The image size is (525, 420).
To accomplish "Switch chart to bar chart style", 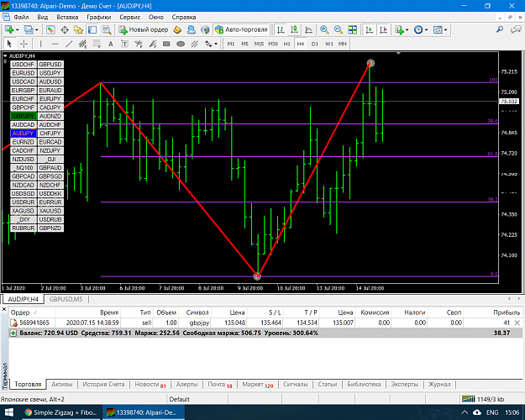I will pos(281,29).
